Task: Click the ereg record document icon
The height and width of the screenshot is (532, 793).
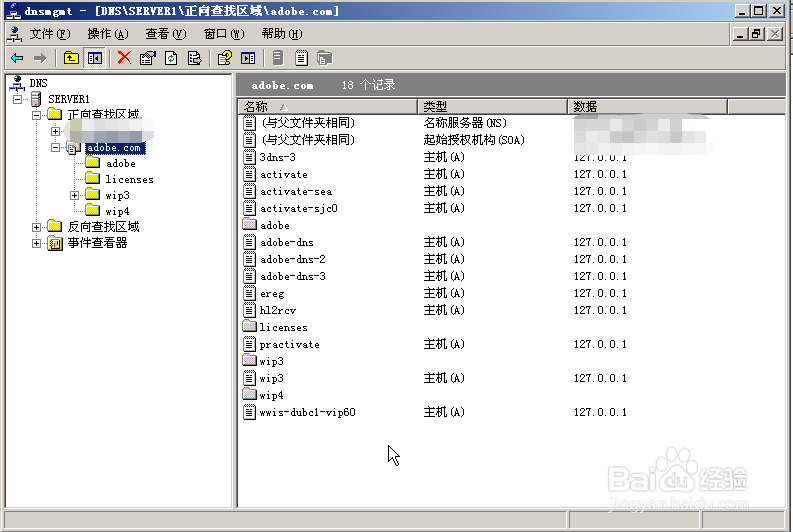Action: tap(249, 293)
